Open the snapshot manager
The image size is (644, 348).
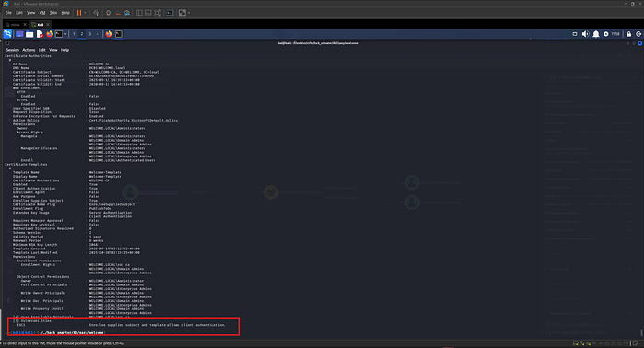coord(127,13)
